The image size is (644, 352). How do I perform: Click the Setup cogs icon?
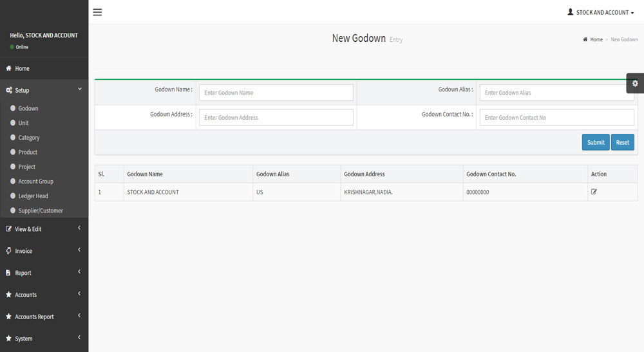[9, 90]
